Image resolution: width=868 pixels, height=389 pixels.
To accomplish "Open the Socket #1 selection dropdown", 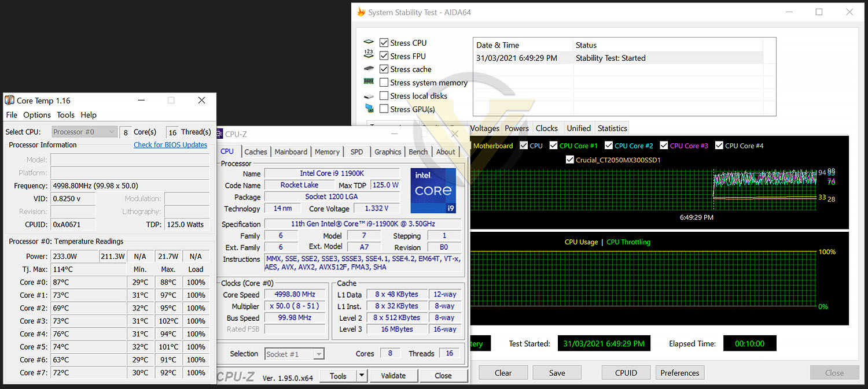I will [295, 354].
